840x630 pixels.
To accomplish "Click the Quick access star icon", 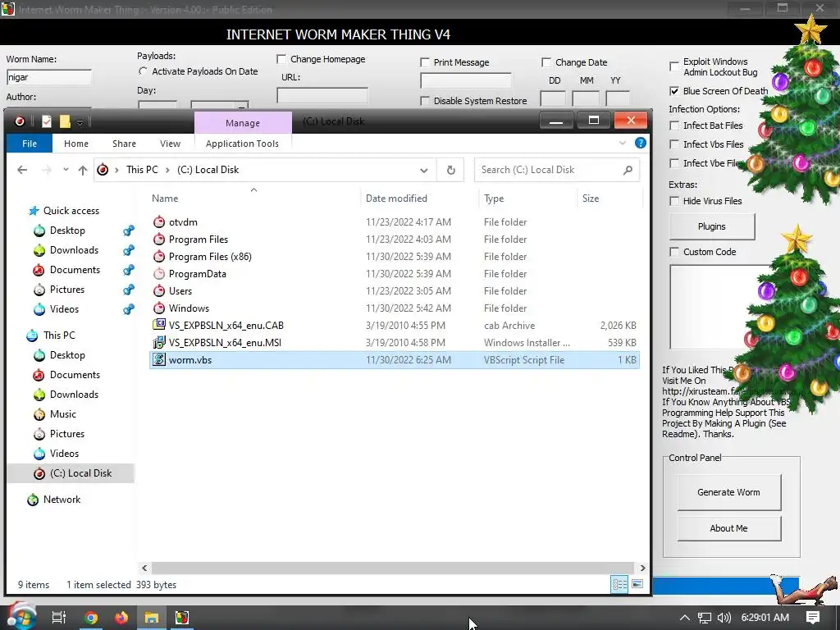I will point(34,211).
